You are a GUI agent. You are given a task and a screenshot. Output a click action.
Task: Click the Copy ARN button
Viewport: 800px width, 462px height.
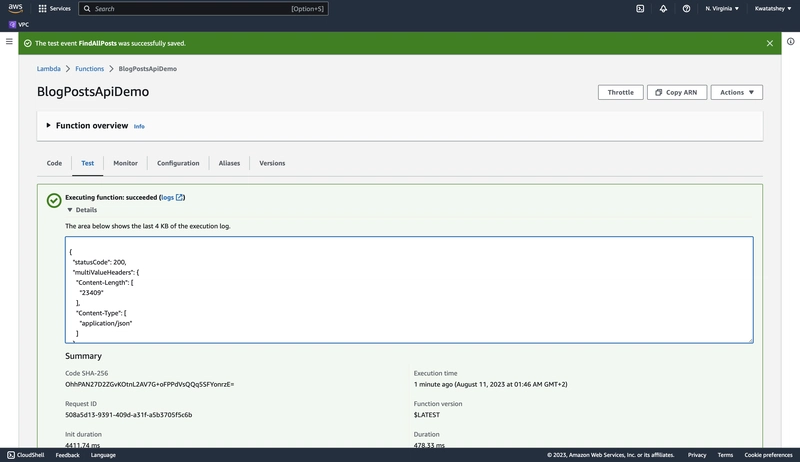[x=677, y=92]
